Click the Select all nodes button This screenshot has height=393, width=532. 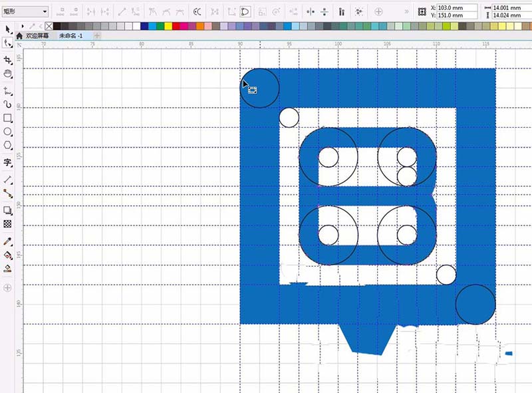click(x=358, y=12)
